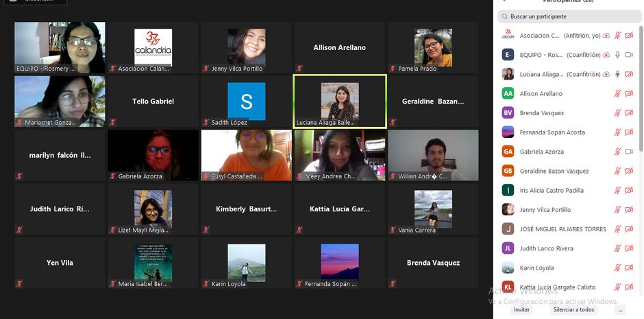Click camera-off icon for Judith Larico Rivera row
This screenshot has width=644, height=319.
coord(629,248)
